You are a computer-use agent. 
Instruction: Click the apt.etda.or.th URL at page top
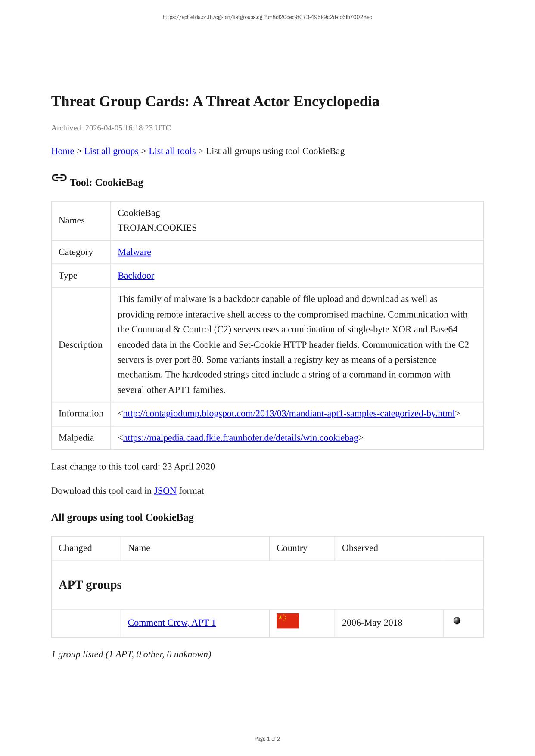coord(267,17)
